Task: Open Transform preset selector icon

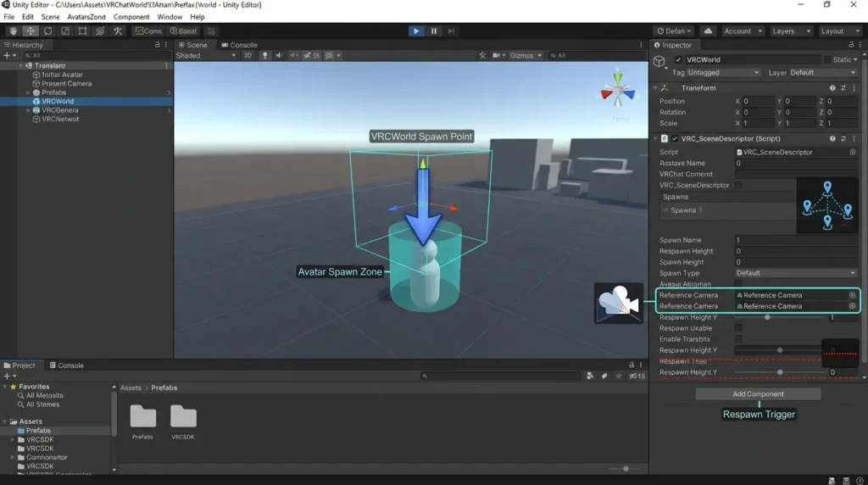Action: (x=843, y=88)
